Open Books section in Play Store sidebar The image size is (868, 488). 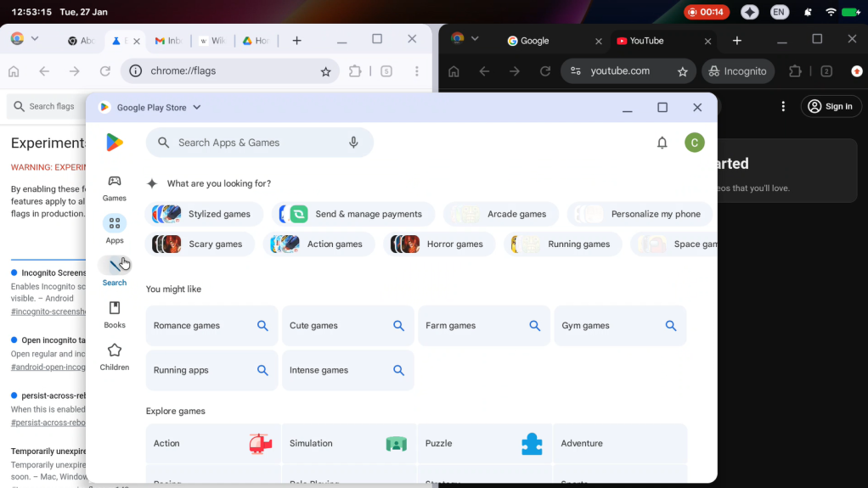point(115,314)
